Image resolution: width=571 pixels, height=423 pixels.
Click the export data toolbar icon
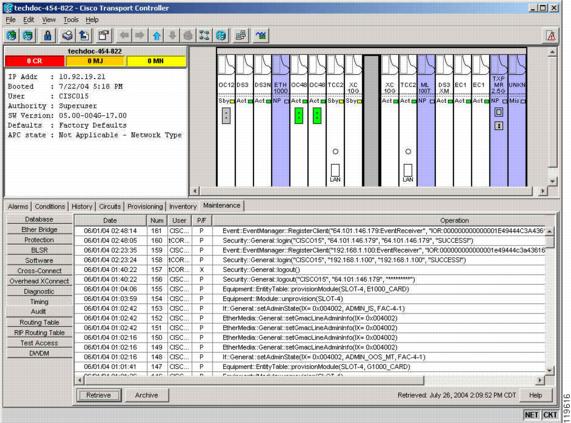84,35
